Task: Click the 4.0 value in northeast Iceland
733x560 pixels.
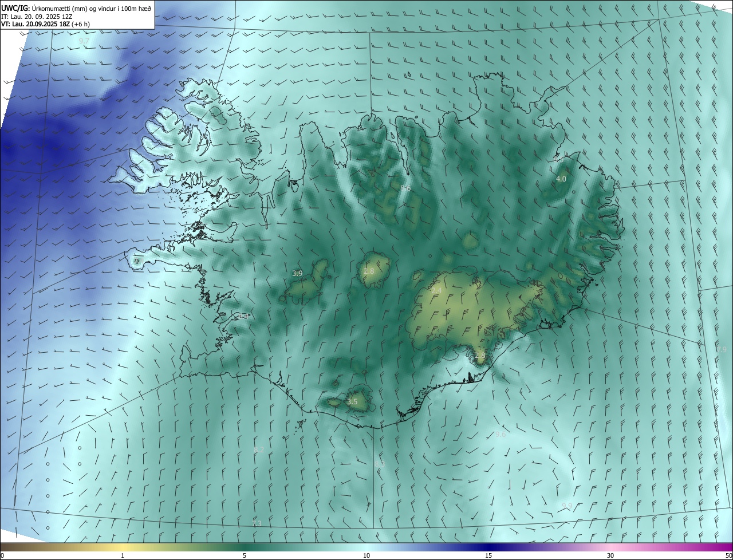Action: [x=561, y=179]
